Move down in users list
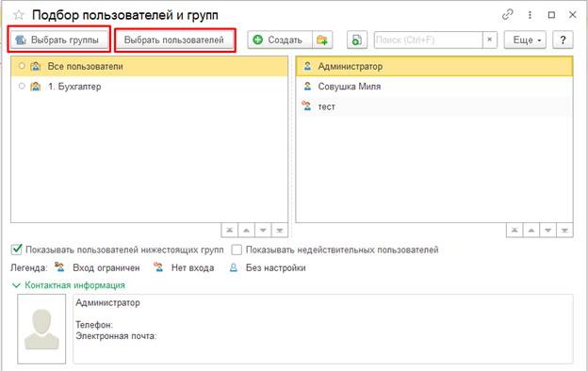Viewport: 588px width, 371px height. click(547, 230)
